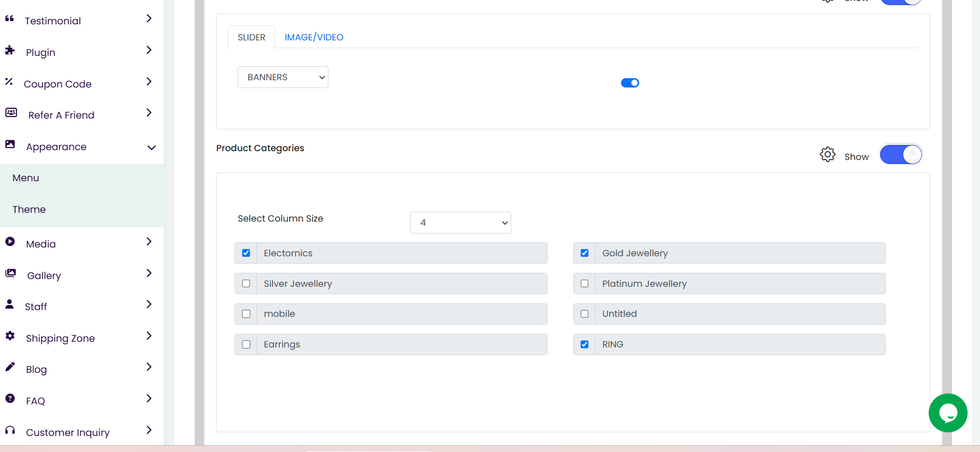Viewport: 980px width, 452px height.
Task: Expand the Staff menu chevron
Action: [x=149, y=304]
